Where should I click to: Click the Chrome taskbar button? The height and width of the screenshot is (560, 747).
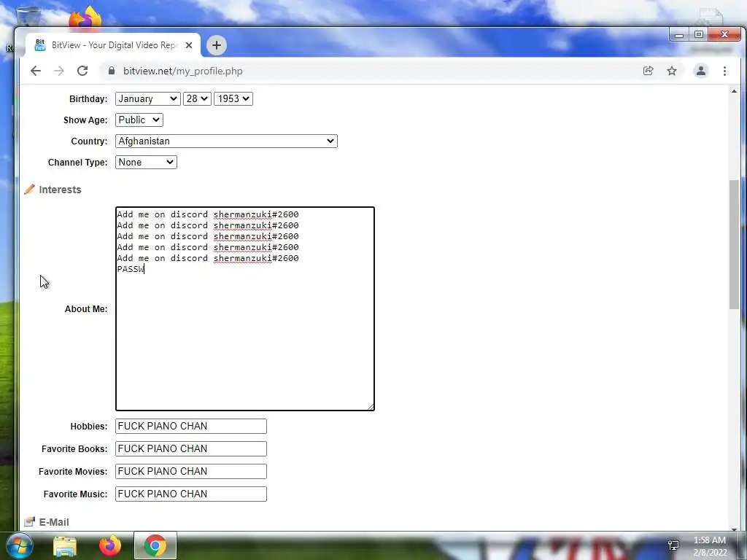155,545
